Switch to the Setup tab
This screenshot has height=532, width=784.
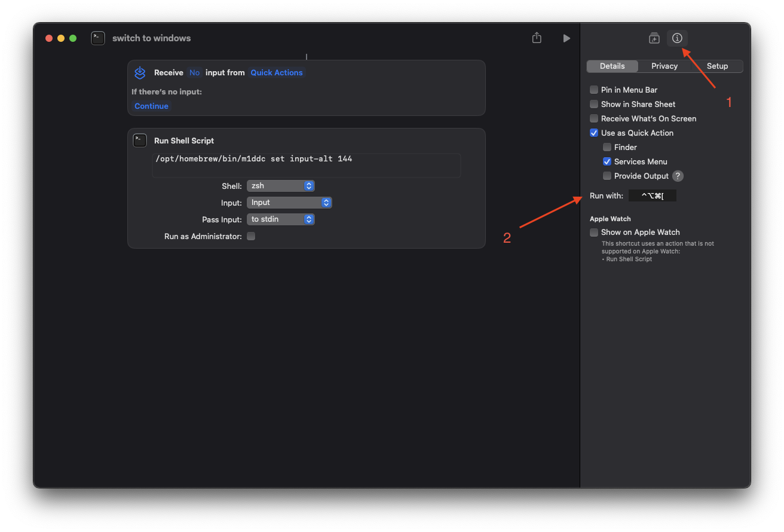717,66
